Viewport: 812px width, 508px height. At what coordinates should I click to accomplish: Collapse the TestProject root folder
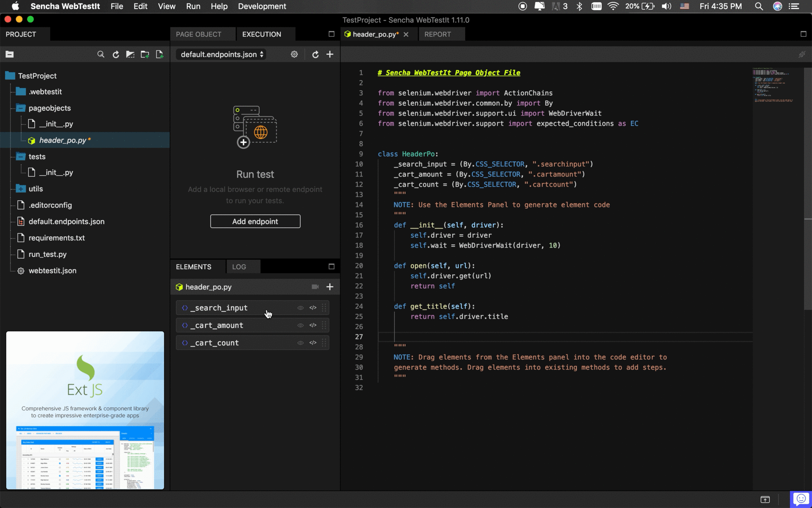point(10,76)
